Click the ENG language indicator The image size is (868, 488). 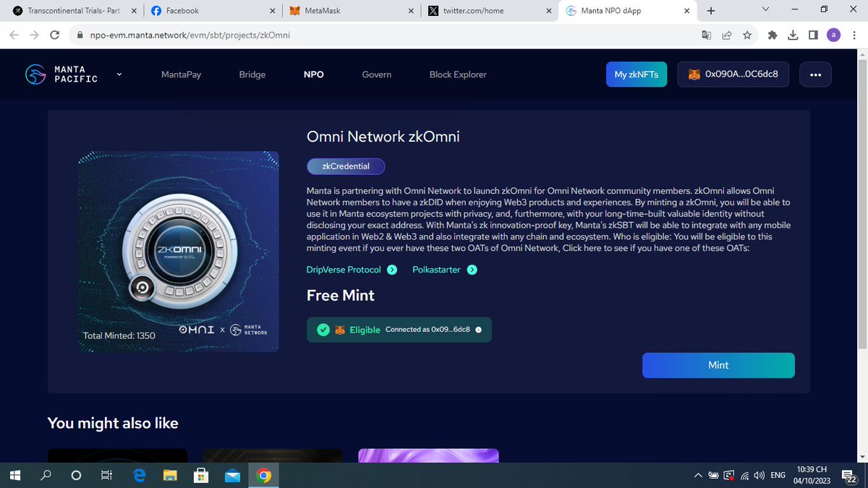[778, 476]
